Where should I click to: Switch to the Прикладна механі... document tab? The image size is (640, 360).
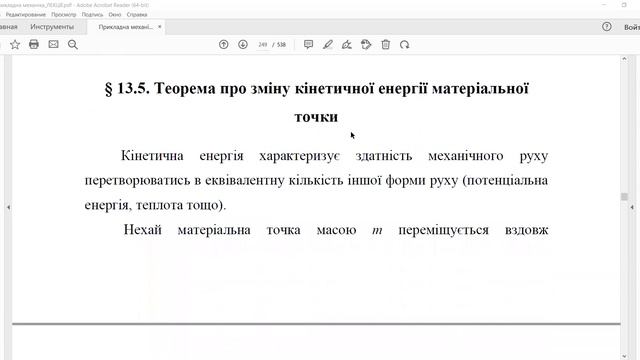(x=125, y=27)
